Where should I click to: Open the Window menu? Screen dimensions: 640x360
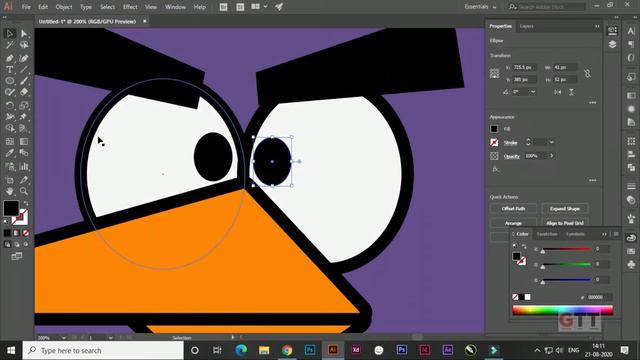coord(176,7)
